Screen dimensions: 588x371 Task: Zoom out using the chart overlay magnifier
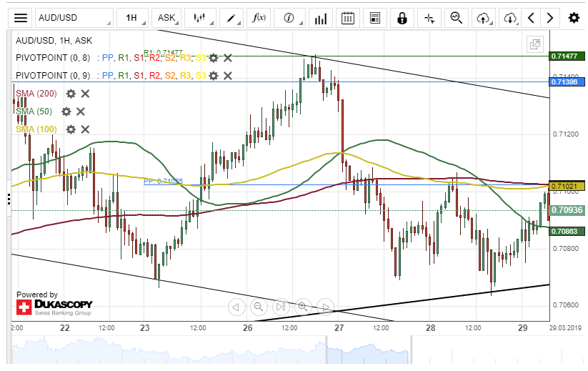click(259, 307)
